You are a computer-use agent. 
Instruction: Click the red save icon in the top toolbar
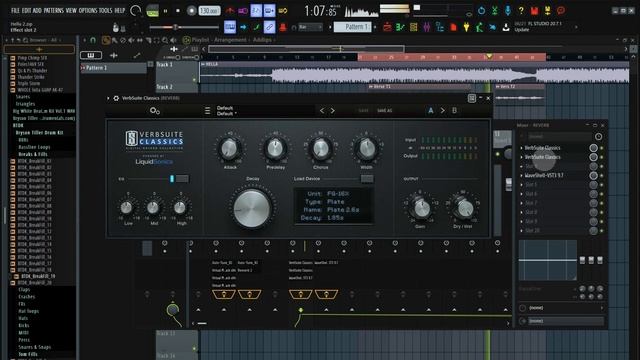point(534,11)
